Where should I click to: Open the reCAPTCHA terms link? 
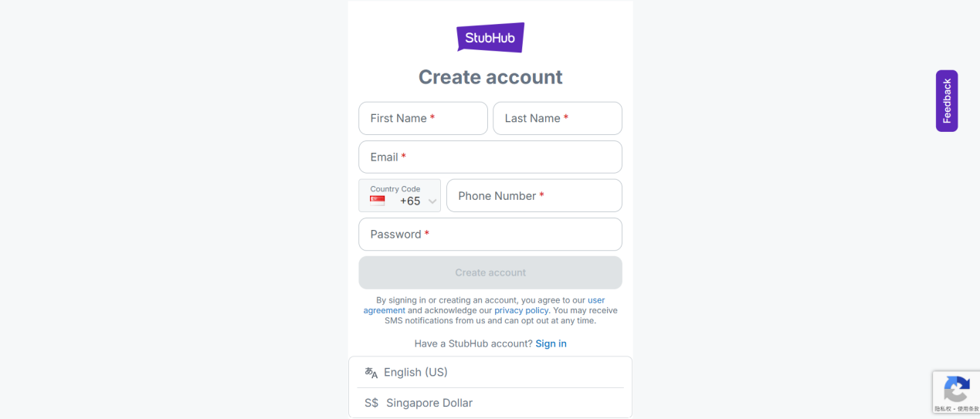[x=968, y=409]
